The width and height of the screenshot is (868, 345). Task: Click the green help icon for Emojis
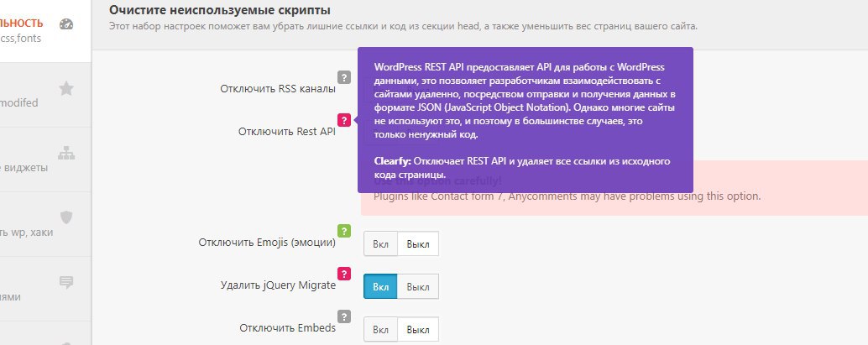[x=343, y=231]
